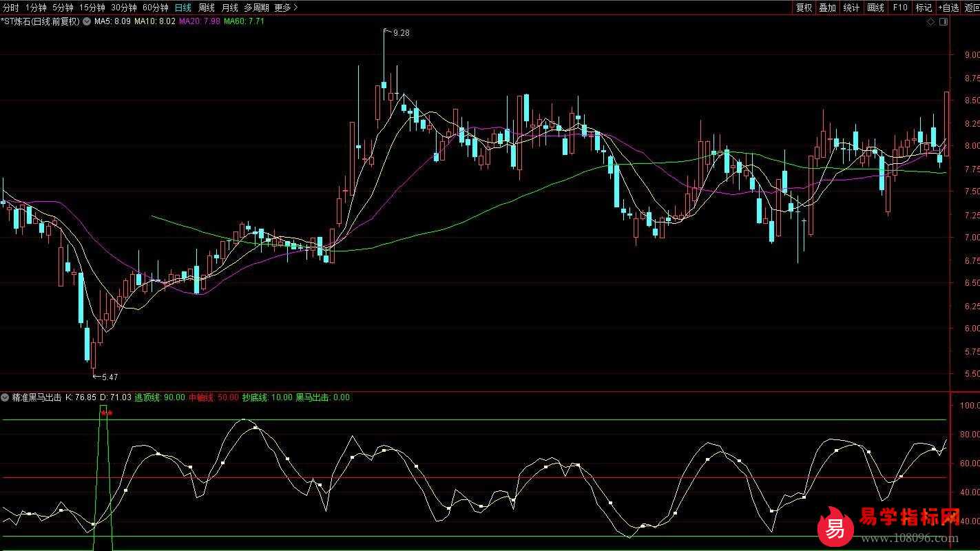Switch to 周线 weekly chart
This screenshot has width=980, height=551.
(x=206, y=8)
